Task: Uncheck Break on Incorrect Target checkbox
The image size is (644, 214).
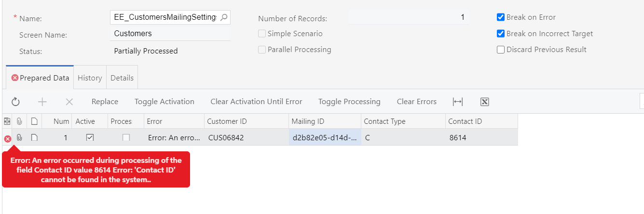Action: pos(501,34)
